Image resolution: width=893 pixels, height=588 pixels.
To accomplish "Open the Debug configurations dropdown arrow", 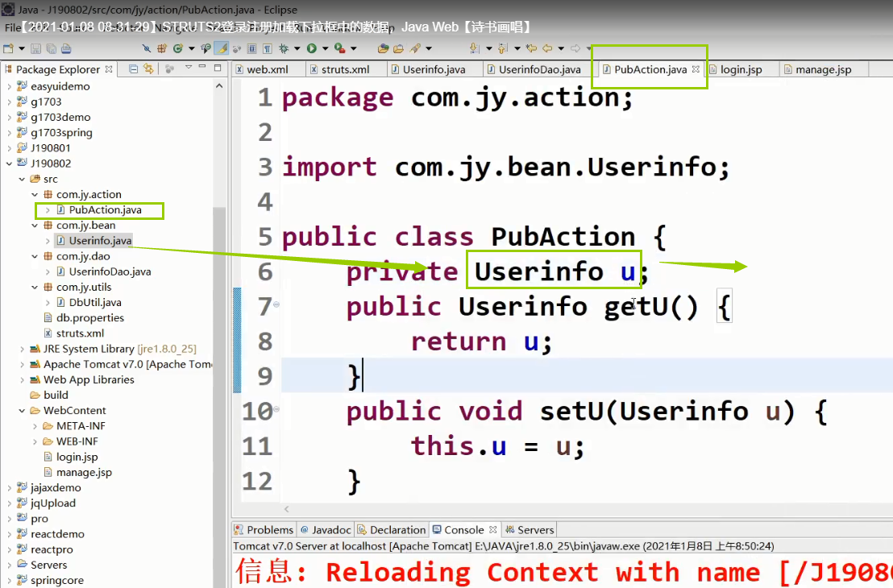I will [x=297, y=48].
